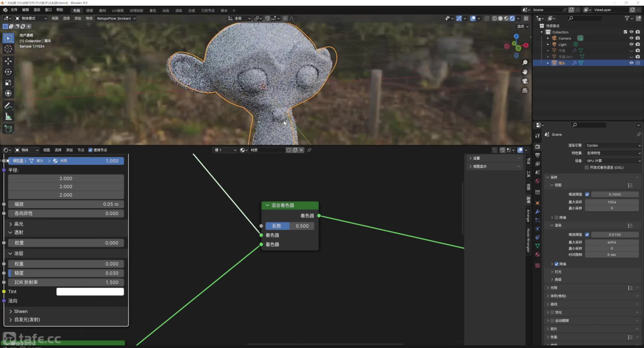Screen dimensions: 644x348
Task: Select the Scale tool
Action: point(8,83)
